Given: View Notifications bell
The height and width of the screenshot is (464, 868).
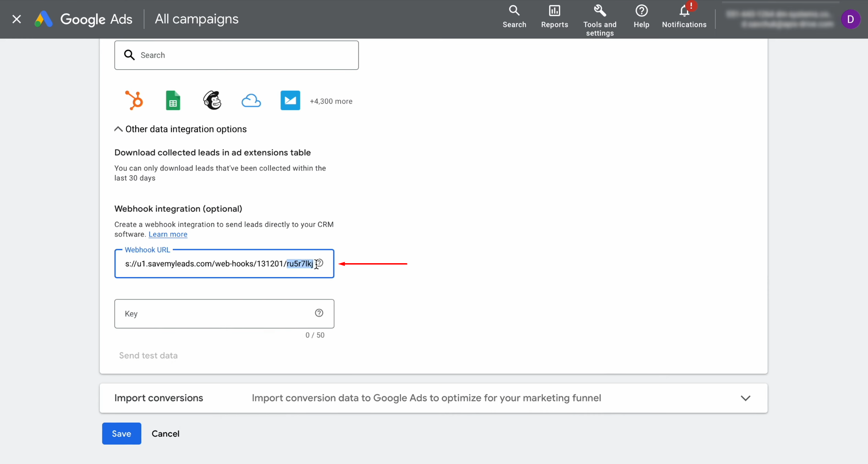Looking at the screenshot, I should (684, 17).
